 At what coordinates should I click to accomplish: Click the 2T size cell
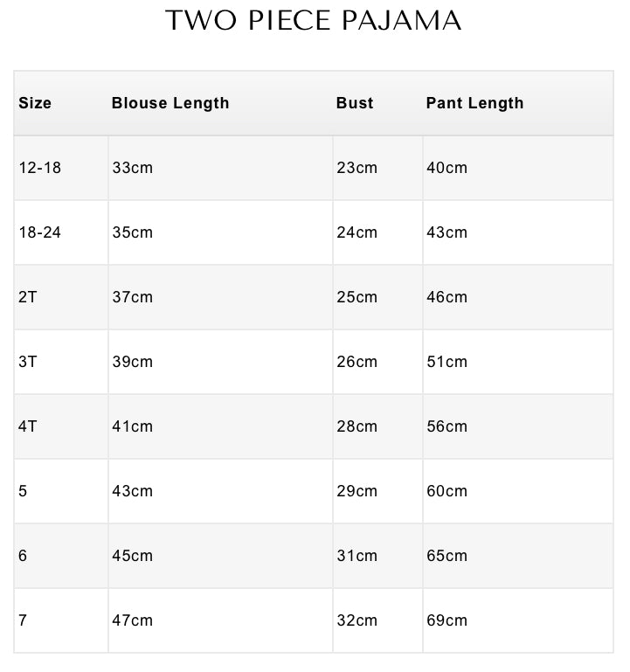coord(28,297)
